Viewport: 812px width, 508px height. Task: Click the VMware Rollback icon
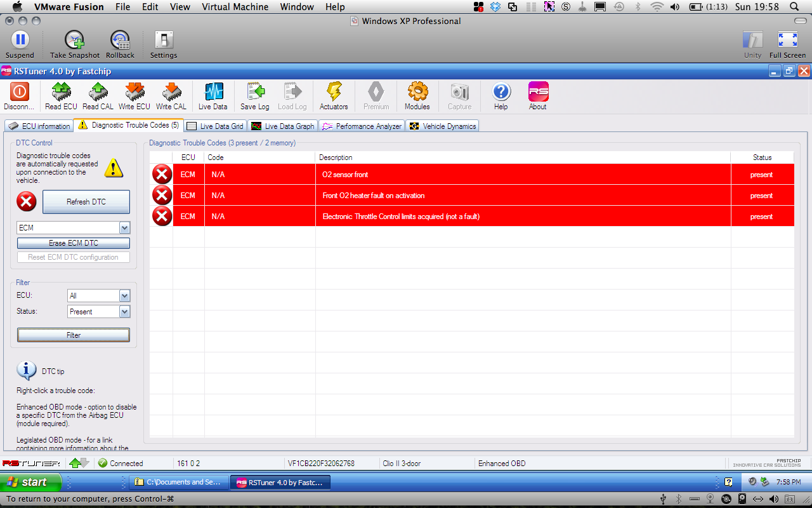tap(120, 39)
